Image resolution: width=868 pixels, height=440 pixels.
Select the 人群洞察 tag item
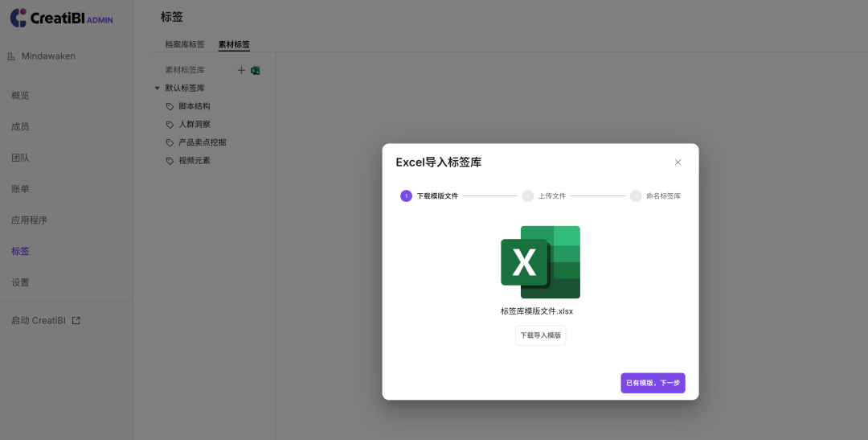click(x=194, y=125)
